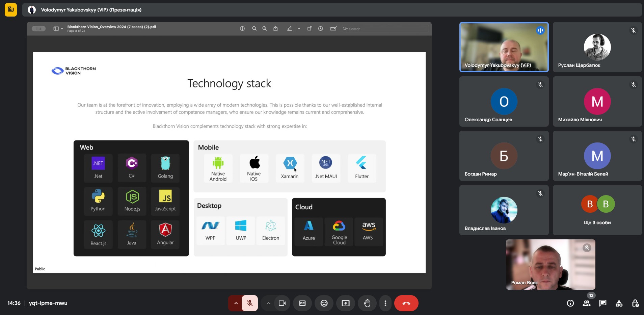Expand video settings arrow beside camera

pos(268,303)
